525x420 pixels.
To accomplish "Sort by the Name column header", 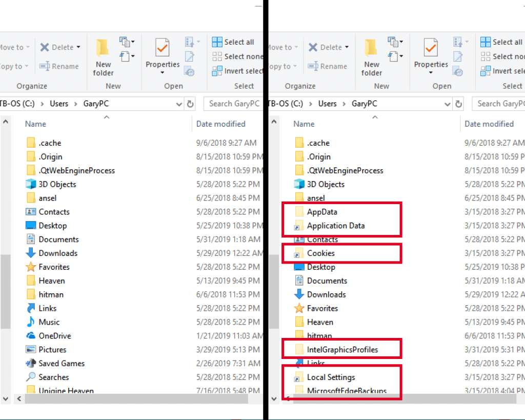I will 35,124.
